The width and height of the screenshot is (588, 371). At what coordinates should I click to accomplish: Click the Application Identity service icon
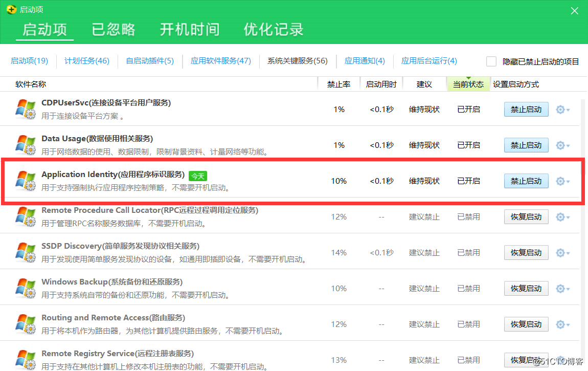pyautogui.click(x=26, y=181)
